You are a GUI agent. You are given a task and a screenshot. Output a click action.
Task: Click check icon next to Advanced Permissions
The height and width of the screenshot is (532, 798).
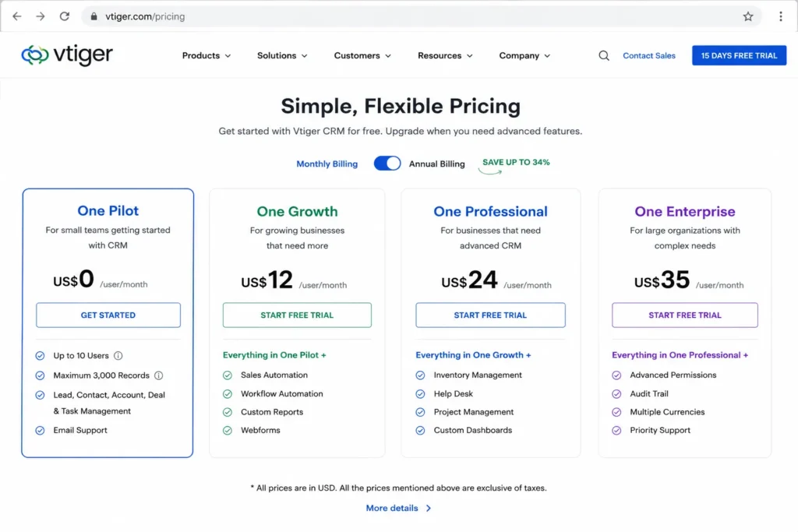click(616, 375)
